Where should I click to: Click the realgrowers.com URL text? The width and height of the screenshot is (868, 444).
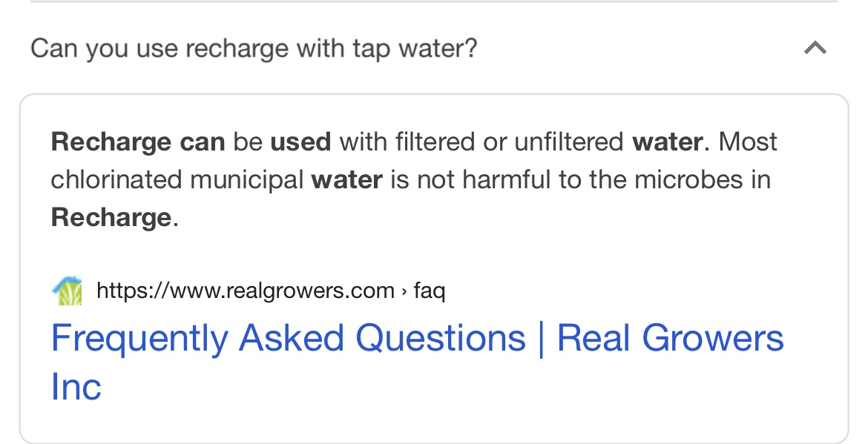click(246, 291)
